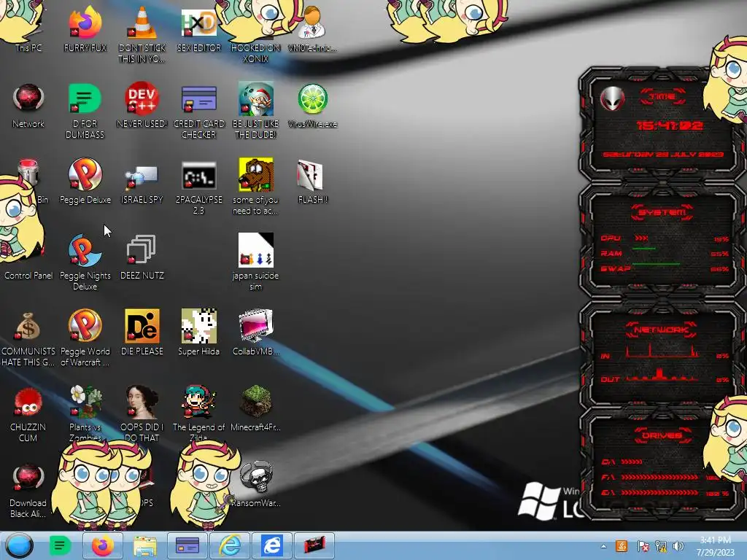Screen dimensions: 747x560
Task: Open CREDIT CARD CHECKER desktop icon
Action: point(198,111)
